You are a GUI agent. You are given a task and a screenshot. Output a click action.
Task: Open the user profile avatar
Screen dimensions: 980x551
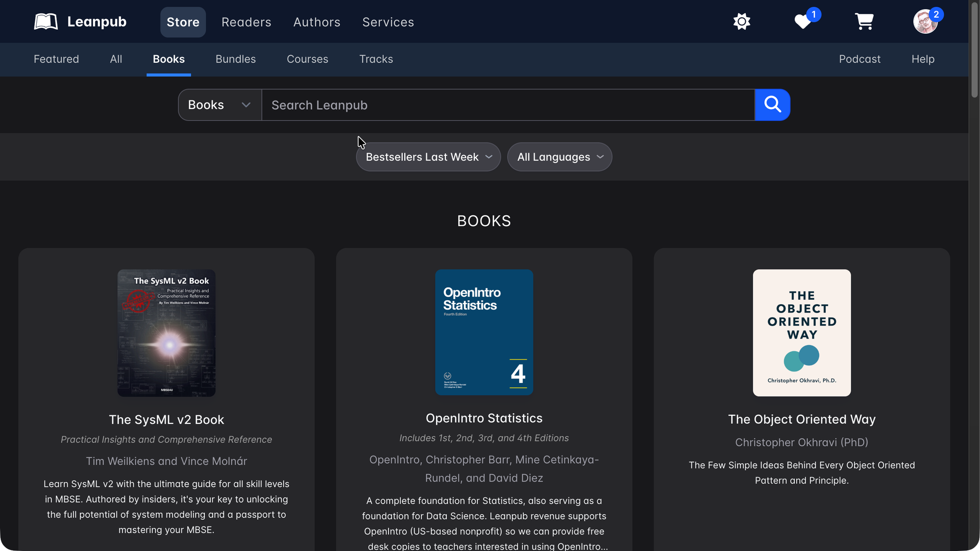(925, 22)
